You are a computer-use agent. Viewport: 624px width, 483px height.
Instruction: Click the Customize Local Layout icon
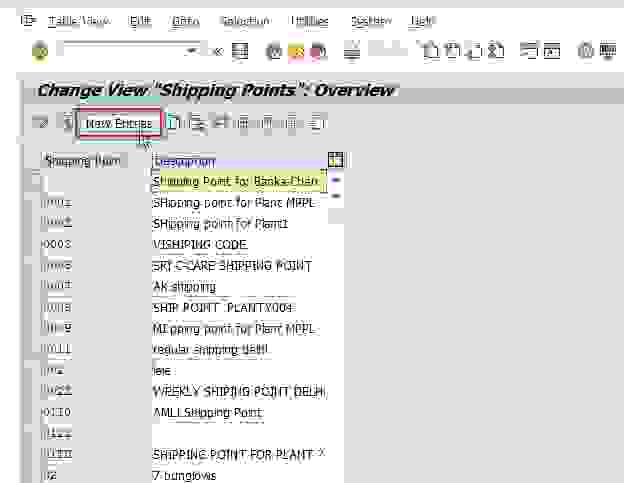(608, 51)
